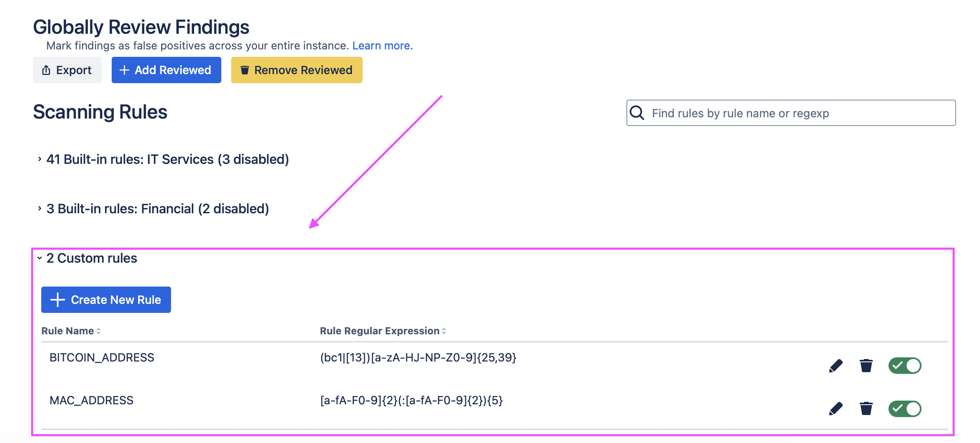Open the Learn more link
The height and width of the screenshot is (443, 980).
click(x=382, y=46)
